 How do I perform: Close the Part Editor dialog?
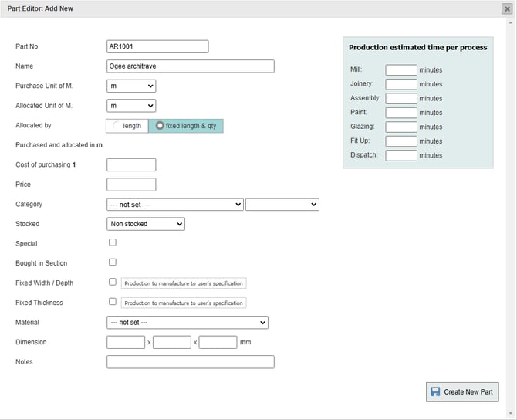507,8
